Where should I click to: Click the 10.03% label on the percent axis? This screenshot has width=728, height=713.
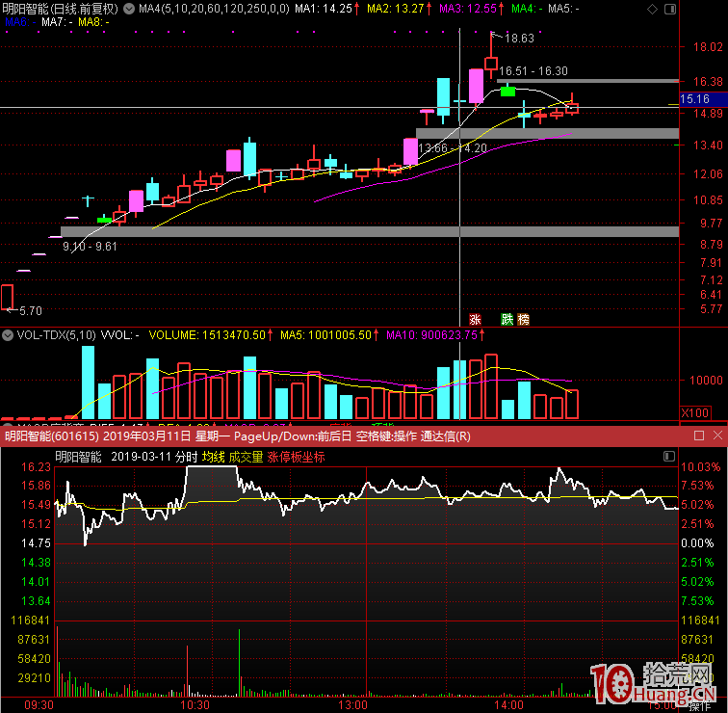(700, 466)
